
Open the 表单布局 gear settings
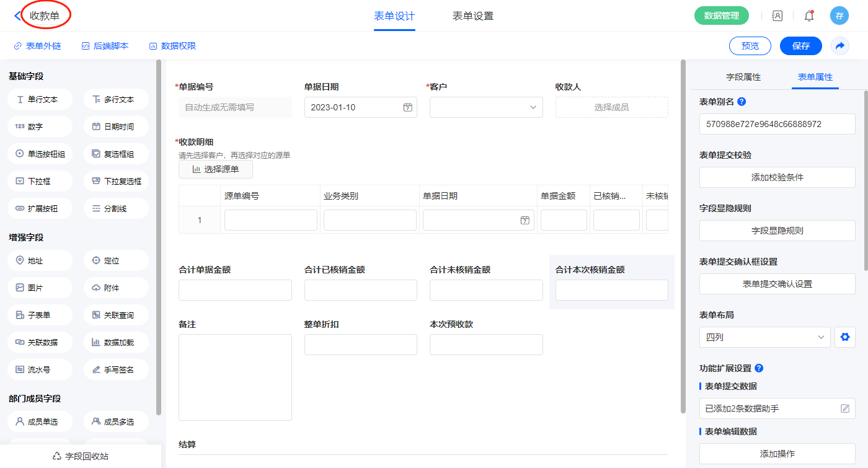844,337
